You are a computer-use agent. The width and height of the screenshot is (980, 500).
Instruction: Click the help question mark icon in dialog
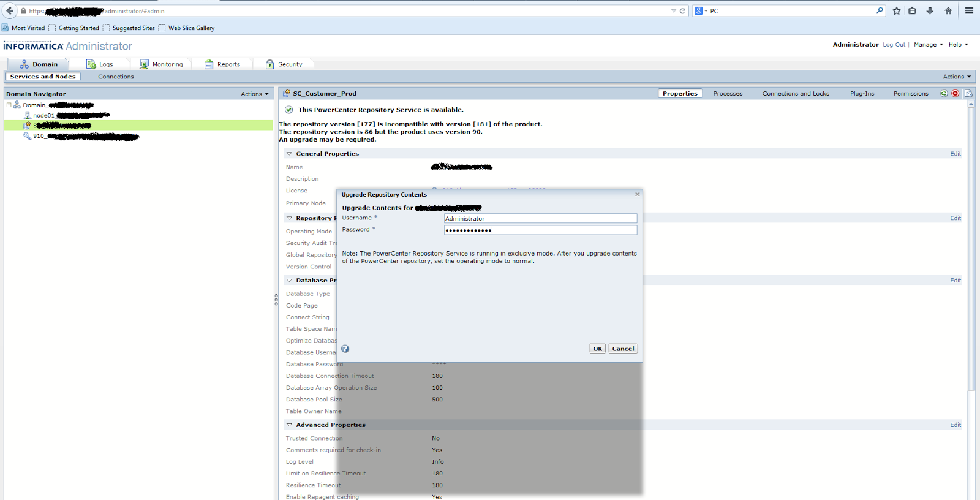tap(345, 349)
